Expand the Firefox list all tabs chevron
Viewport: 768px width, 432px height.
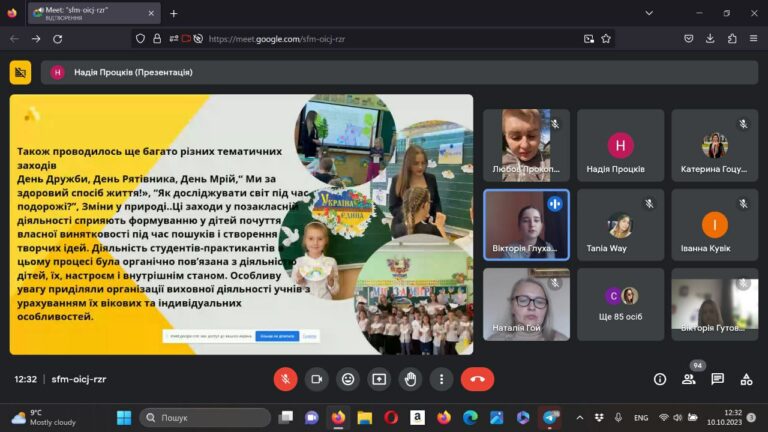[649, 13]
